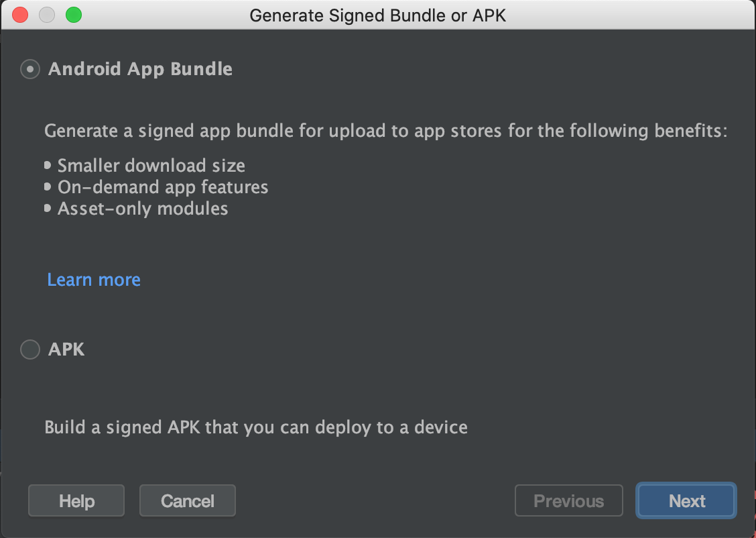The image size is (756, 538).
Task: Maximize the dialog using the green button
Action: (74, 15)
